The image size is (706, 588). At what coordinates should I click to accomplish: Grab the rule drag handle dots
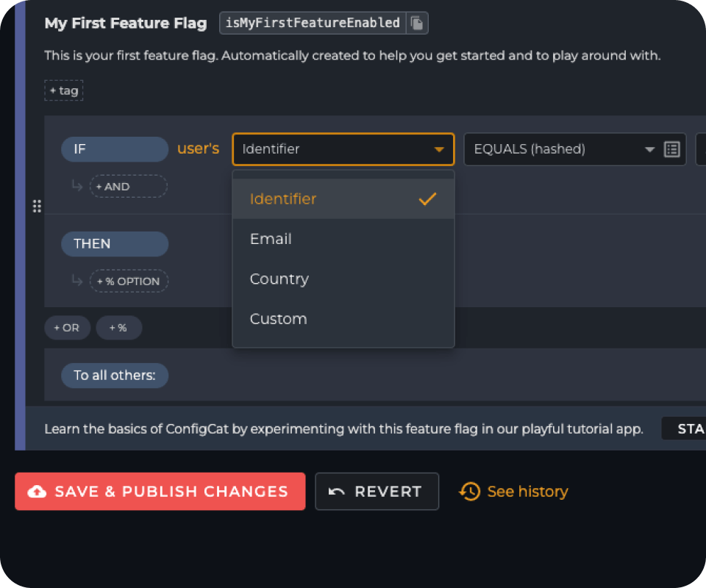37,206
